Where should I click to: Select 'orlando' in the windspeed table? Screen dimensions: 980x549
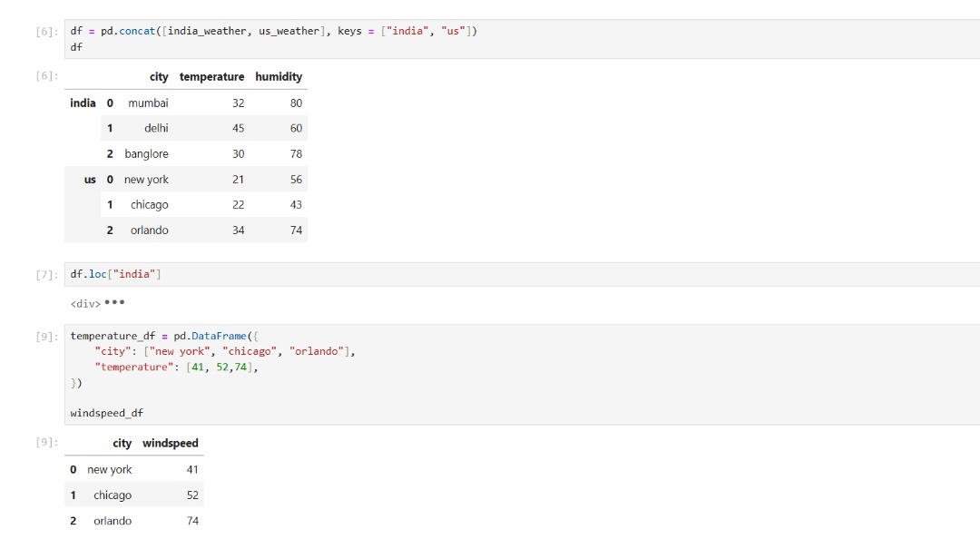[x=113, y=521]
